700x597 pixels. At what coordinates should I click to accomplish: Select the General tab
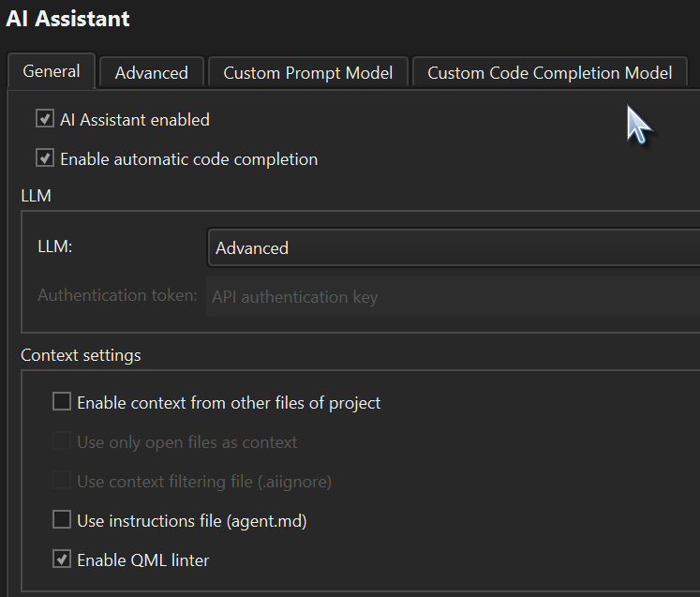point(52,71)
